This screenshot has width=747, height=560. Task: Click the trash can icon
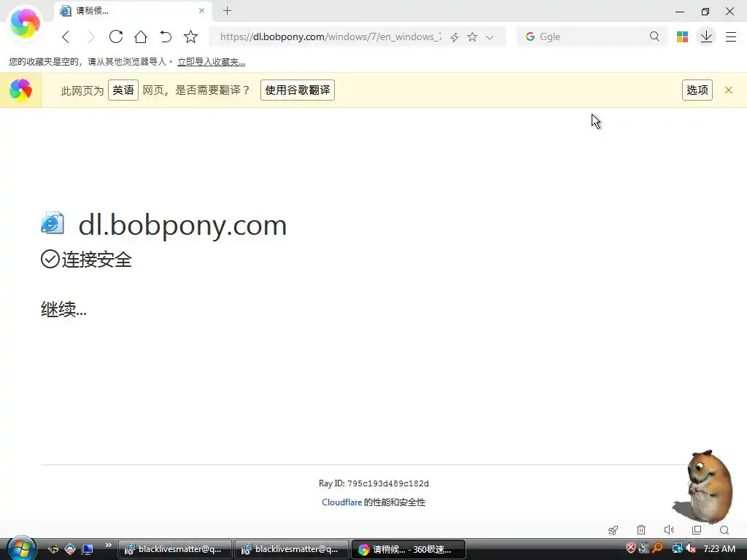[x=641, y=529]
